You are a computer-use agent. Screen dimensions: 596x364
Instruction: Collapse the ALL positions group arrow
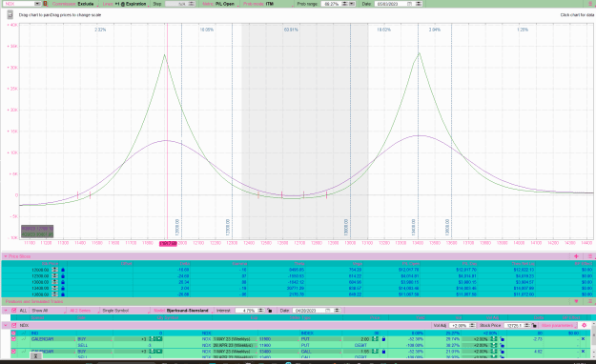click(x=6, y=311)
